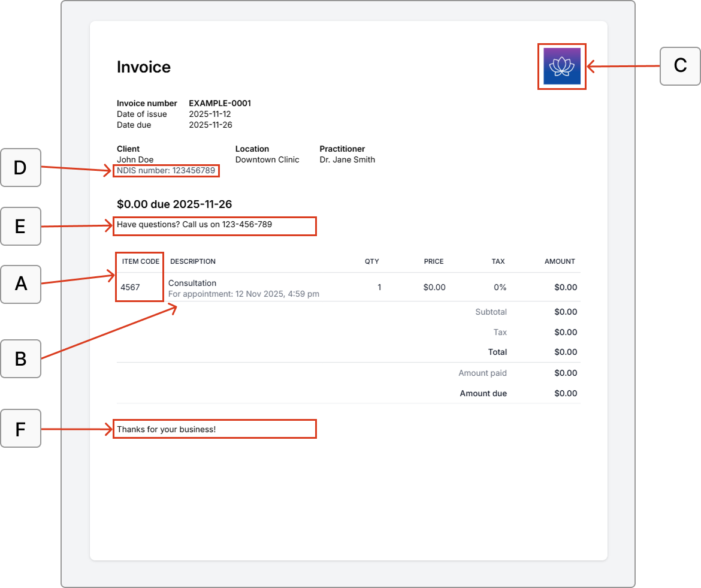Select the callout label A

tap(20, 284)
